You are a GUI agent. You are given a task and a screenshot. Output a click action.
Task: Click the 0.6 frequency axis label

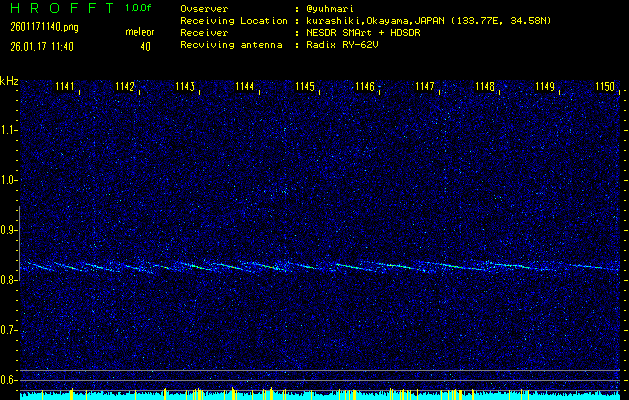point(9,380)
